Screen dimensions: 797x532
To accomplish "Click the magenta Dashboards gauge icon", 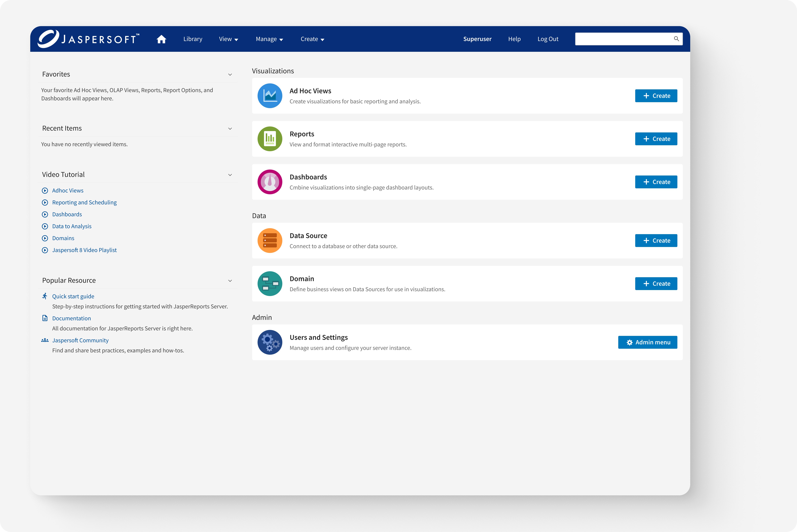I will (x=270, y=182).
